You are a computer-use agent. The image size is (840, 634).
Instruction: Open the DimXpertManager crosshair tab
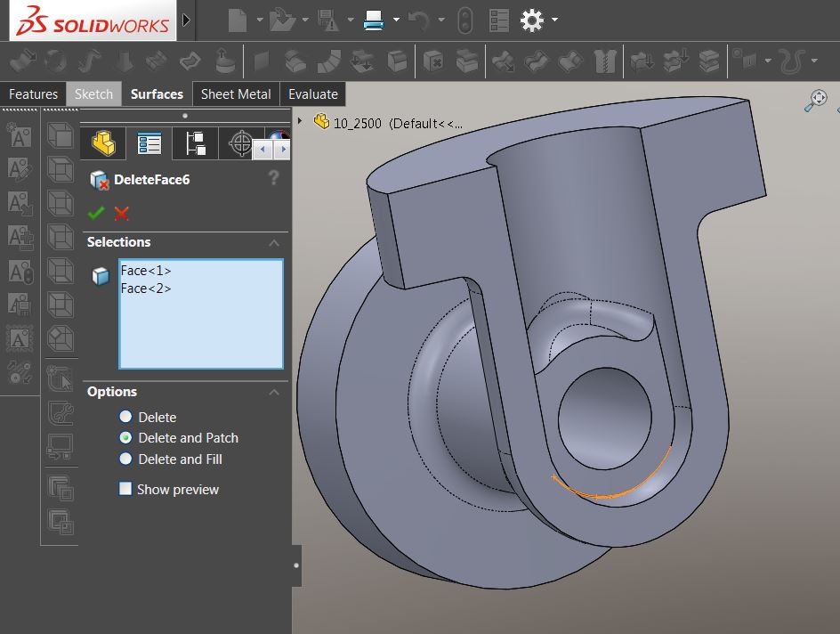[240, 143]
